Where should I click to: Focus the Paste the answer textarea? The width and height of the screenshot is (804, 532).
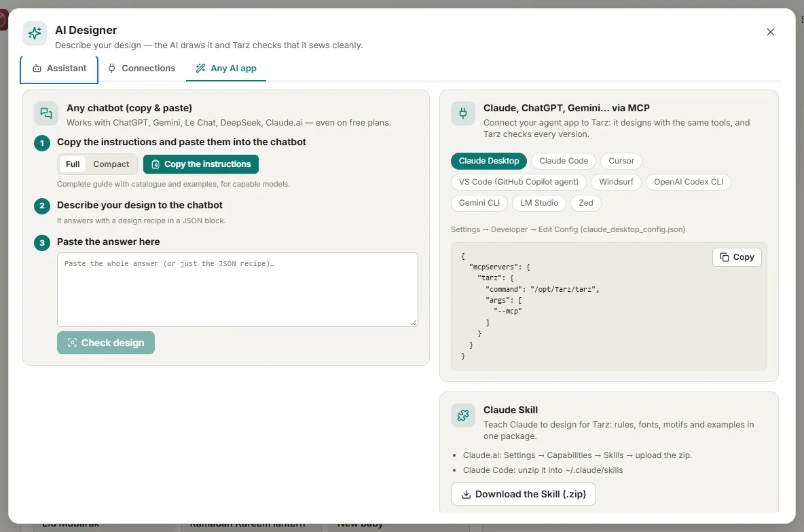(238, 290)
